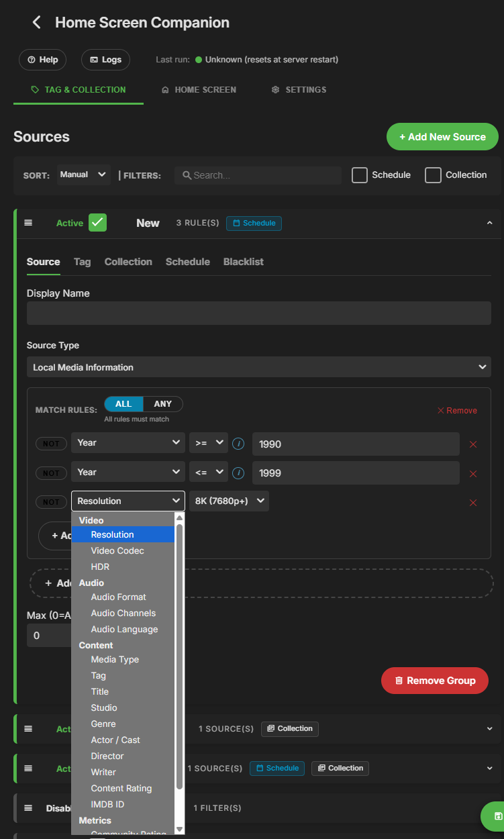Screen dimensions: 504x839
Task: Open the 8K (7680p+) resolution dropdown
Action: click(x=229, y=501)
